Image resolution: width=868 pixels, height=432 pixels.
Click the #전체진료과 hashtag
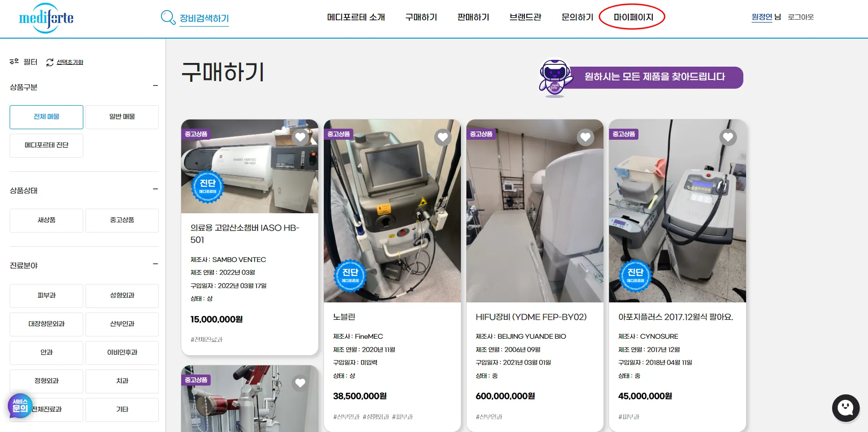(x=207, y=340)
